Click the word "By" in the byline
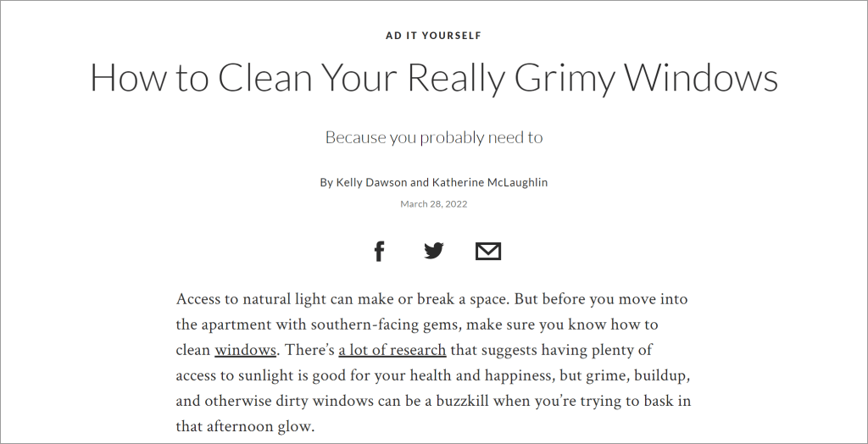 click(x=326, y=182)
